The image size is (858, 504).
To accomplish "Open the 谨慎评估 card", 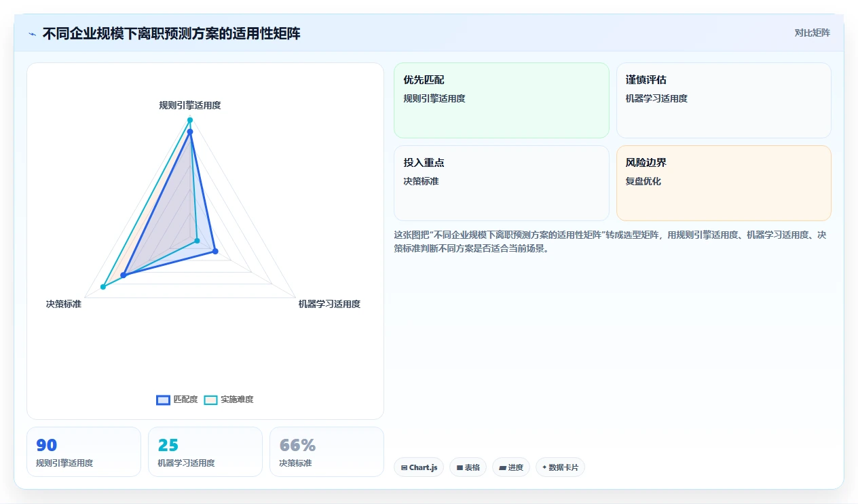I will (724, 100).
